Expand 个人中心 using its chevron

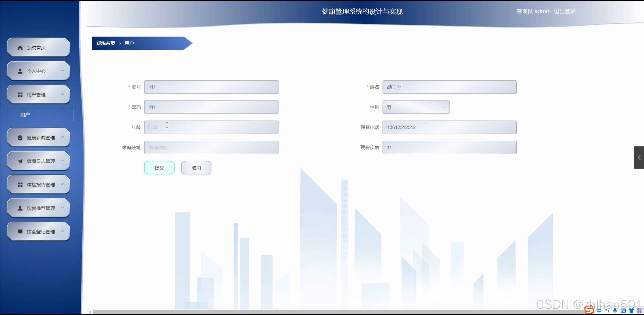pos(62,71)
